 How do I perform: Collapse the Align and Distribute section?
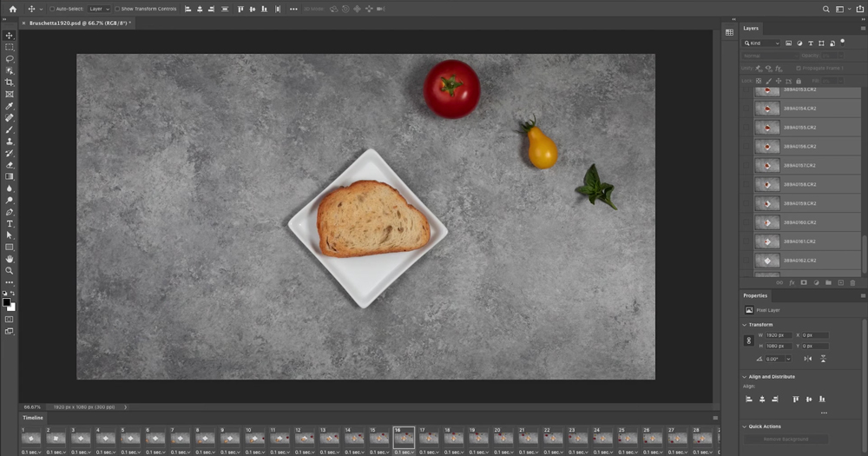pos(745,377)
